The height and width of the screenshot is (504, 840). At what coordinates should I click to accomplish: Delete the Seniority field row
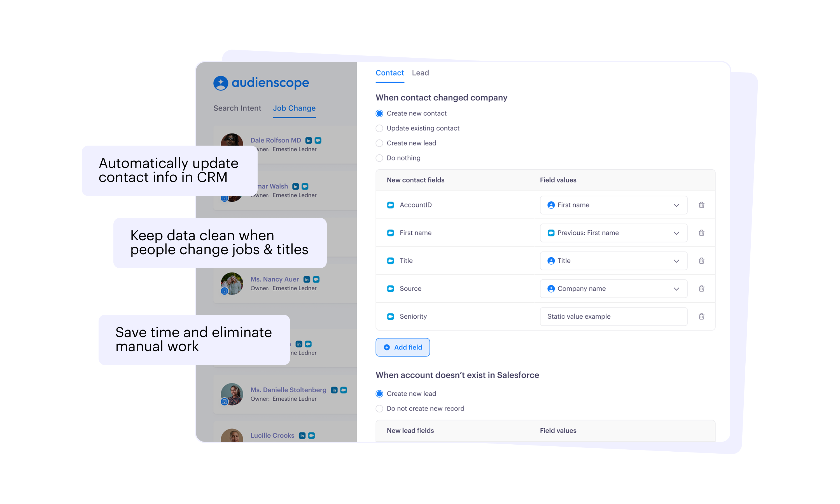[701, 316]
